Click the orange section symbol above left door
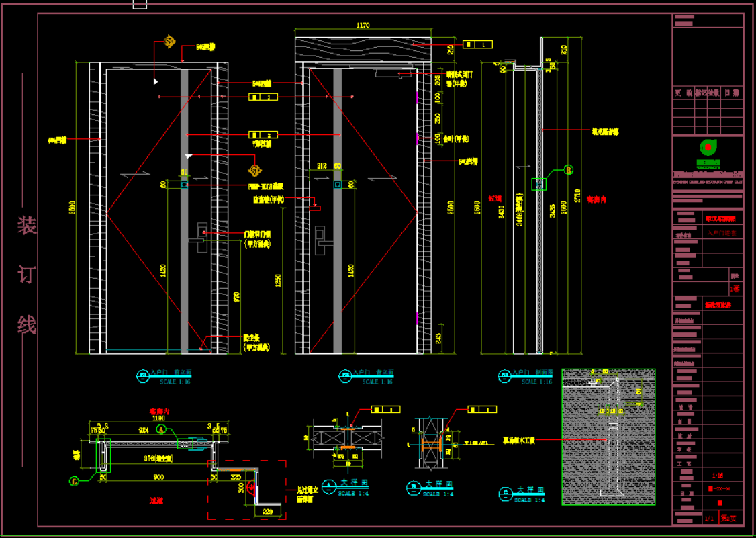 [x=169, y=42]
